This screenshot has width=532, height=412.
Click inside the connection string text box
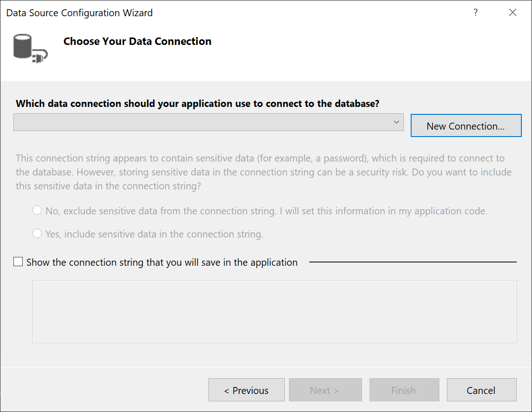(274, 311)
